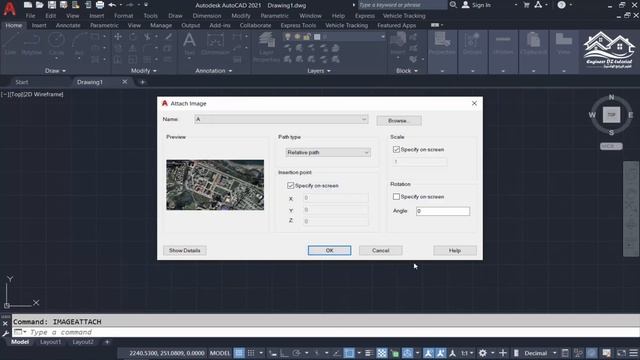Screen dimensions: 640x360
Task: Open the Path type Relative path dropdown
Action: [328, 152]
